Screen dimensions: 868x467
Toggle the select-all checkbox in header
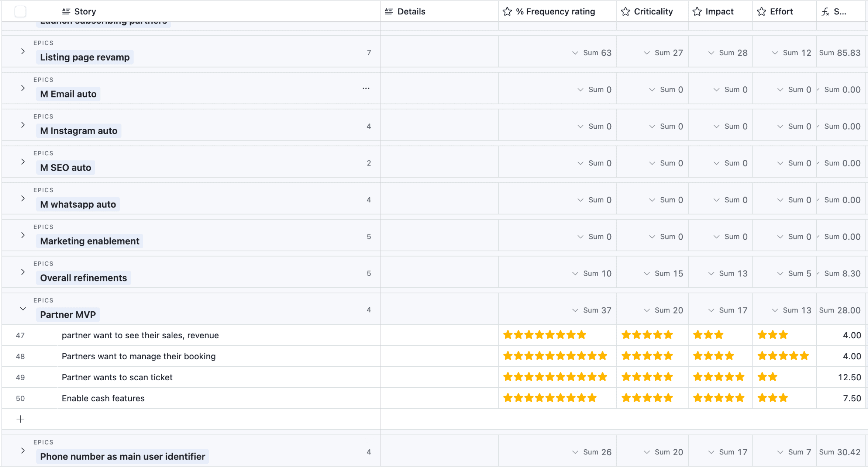[x=20, y=12]
